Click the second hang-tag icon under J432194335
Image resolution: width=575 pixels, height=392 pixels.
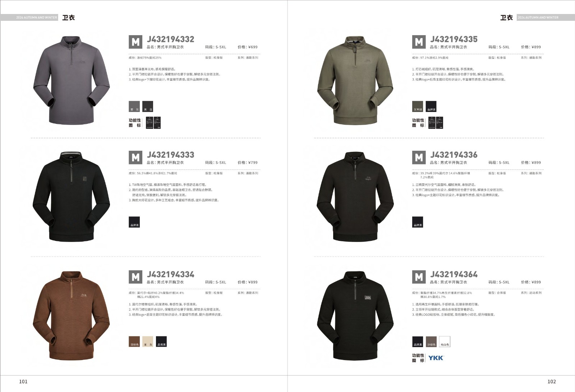pos(440,122)
